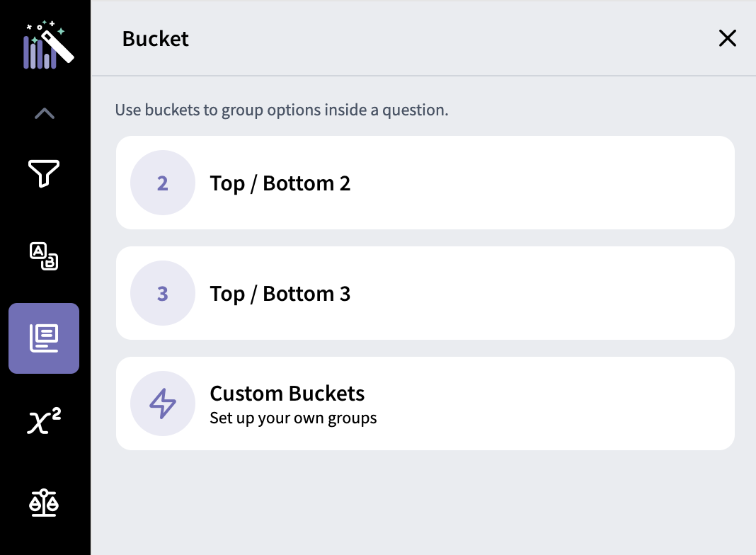Close the Bucket panel

(x=727, y=38)
